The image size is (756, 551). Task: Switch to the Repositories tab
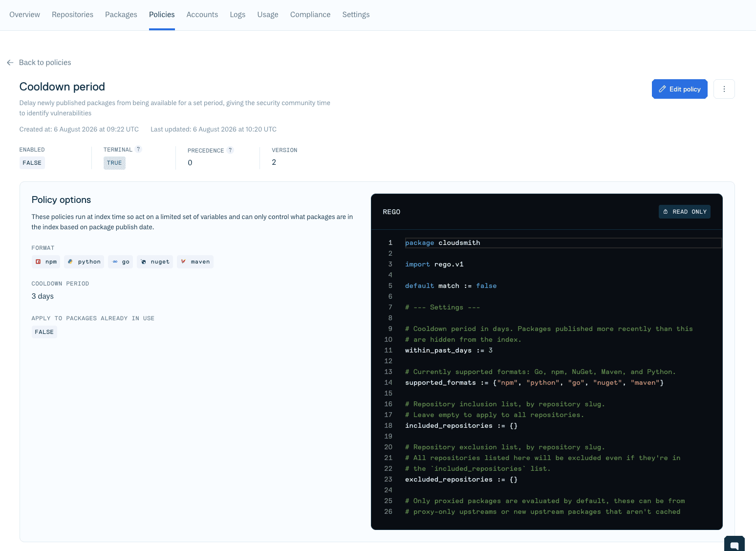coord(72,15)
